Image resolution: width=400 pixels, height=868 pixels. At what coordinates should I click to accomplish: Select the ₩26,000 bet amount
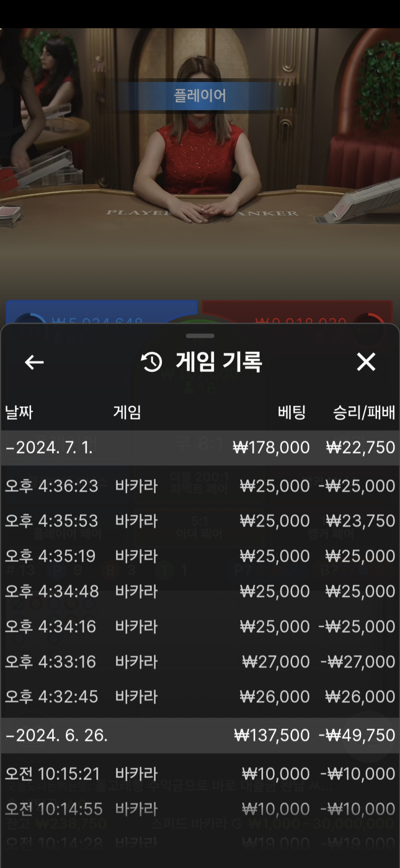pos(274,697)
